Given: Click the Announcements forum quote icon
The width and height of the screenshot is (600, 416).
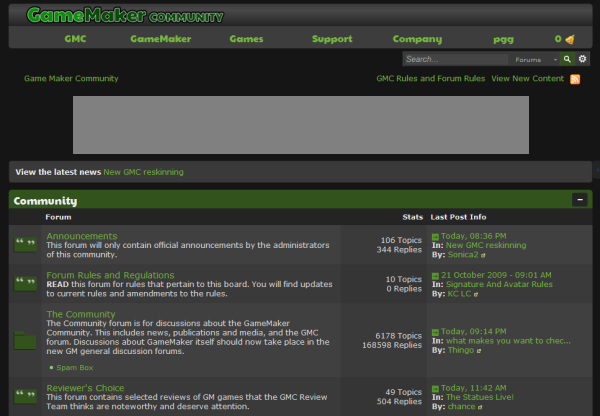Looking at the screenshot, I should (x=25, y=244).
